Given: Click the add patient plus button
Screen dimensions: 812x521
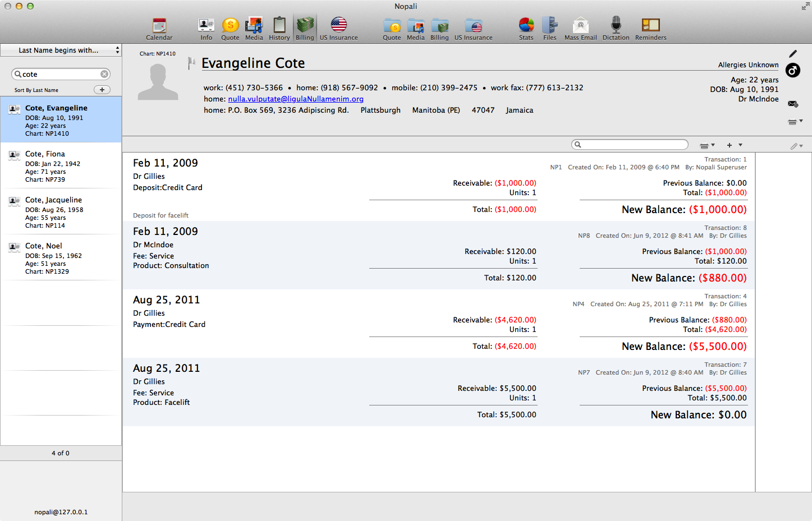Looking at the screenshot, I should point(102,90).
